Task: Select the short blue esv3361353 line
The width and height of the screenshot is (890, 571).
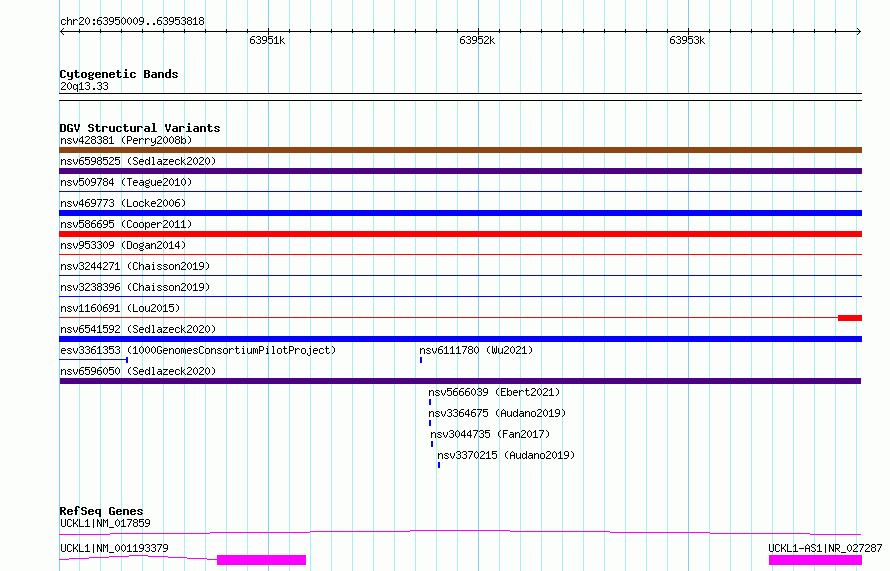Action: 94,360
